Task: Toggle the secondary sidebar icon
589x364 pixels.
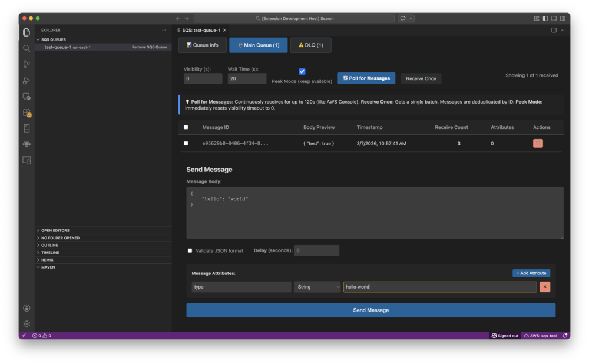Action: 562,18
